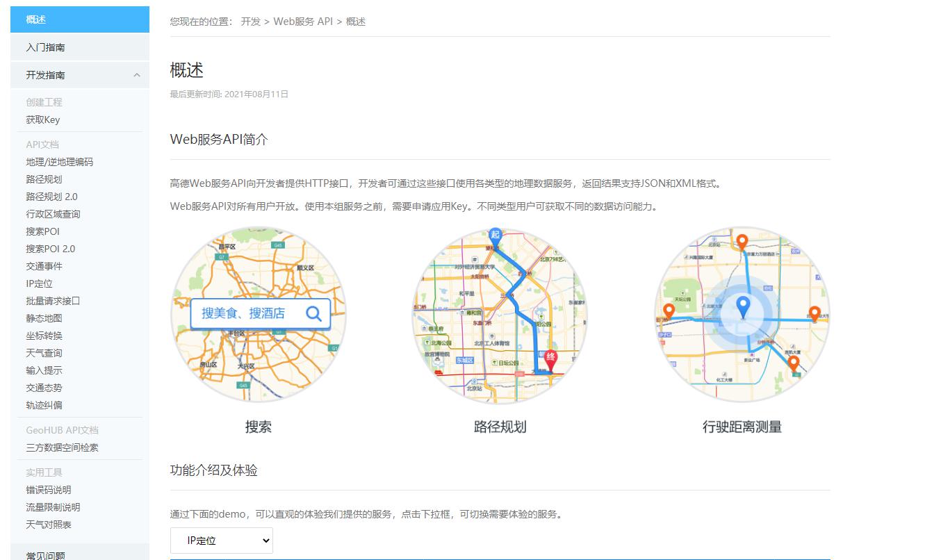Open 交通态势 documentation
This screenshot has height=560, width=948.
coord(44,388)
